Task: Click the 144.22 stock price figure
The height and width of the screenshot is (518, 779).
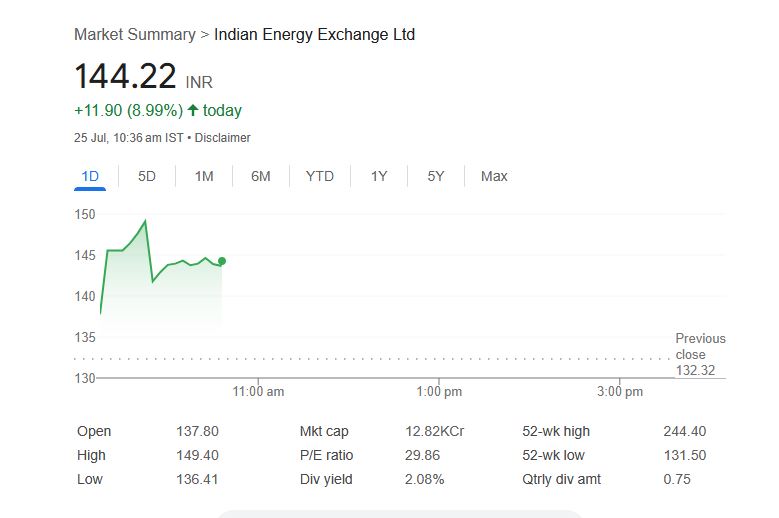Action: click(125, 76)
